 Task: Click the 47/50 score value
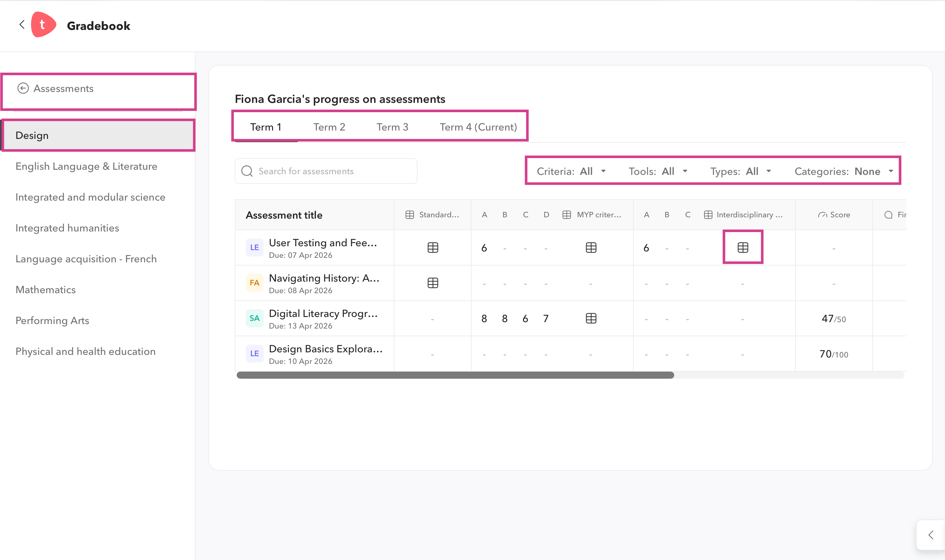(834, 319)
